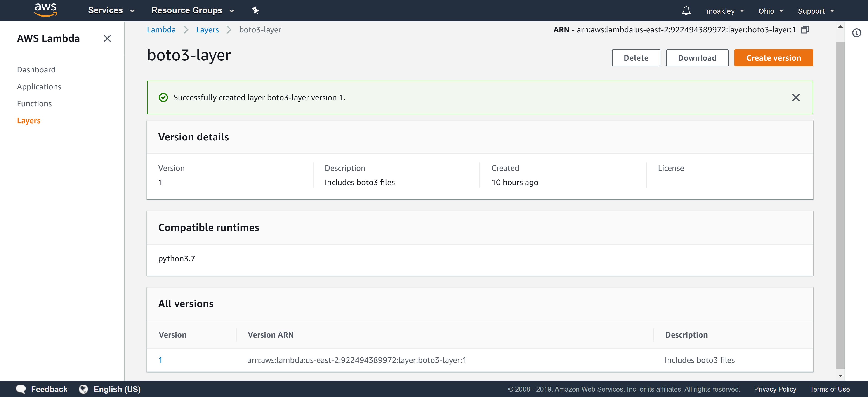Click the Create version button

tap(773, 58)
